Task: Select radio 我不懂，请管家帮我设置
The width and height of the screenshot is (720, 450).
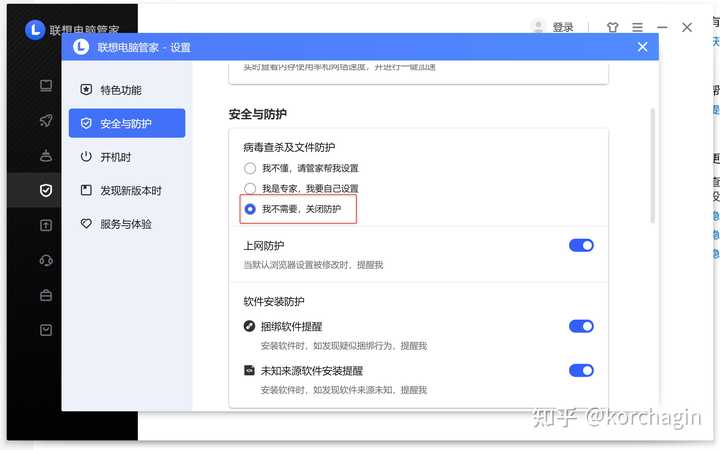Action: click(x=250, y=169)
